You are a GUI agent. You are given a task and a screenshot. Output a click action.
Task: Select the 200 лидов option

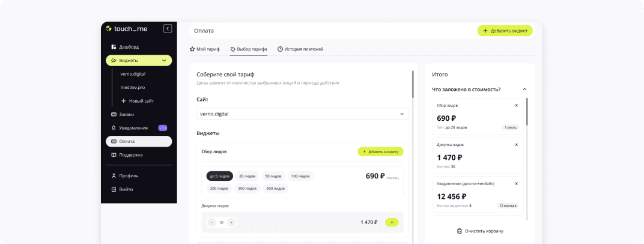pyautogui.click(x=219, y=189)
